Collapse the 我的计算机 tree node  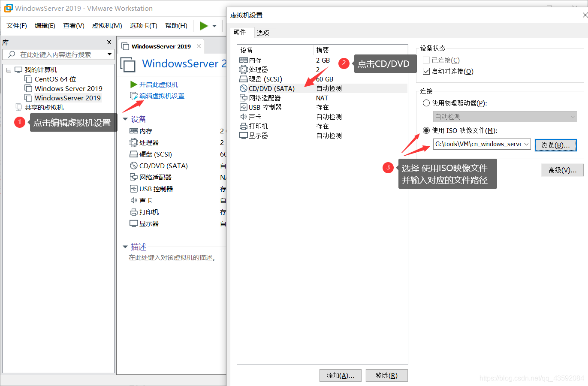9,70
